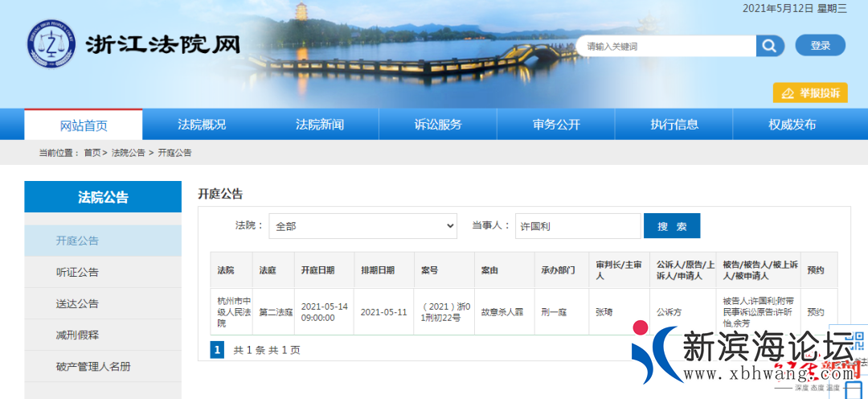
Task: Click page number 1 in pagination
Action: (x=217, y=350)
